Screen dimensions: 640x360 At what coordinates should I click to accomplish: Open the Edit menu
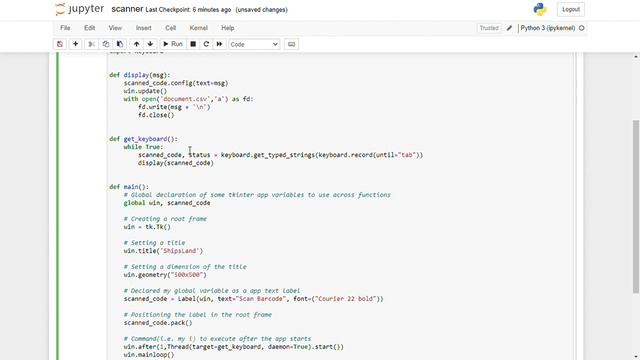tap(89, 28)
